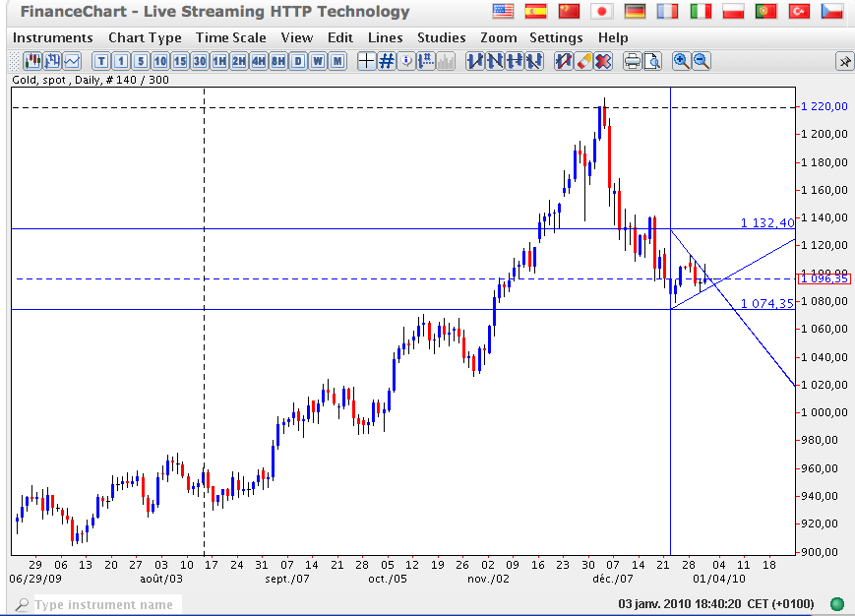Click the zoom in magnifier icon
Viewport: 855px width, 616px height.
coord(681,61)
